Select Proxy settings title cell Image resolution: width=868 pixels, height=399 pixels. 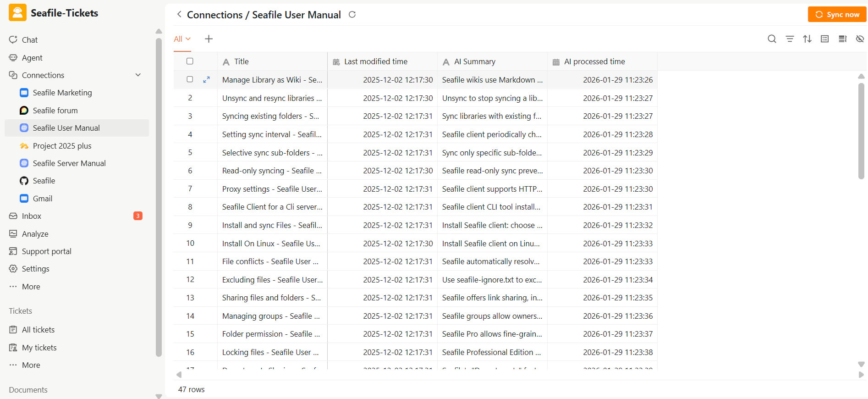[x=272, y=189]
